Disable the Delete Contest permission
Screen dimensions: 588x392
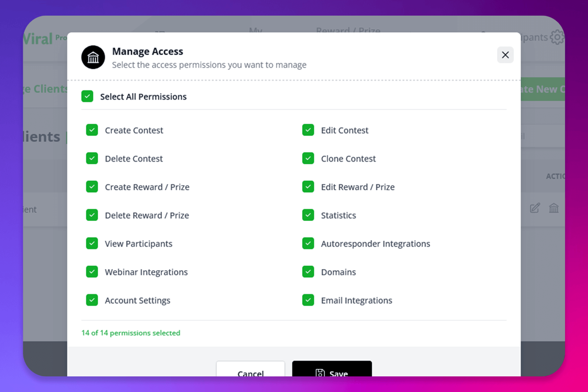tap(92, 158)
